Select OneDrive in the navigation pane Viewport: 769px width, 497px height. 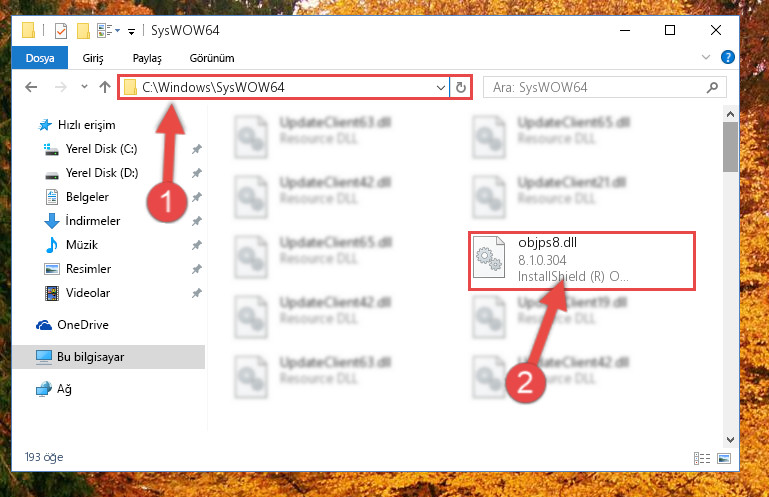tap(83, 325)
